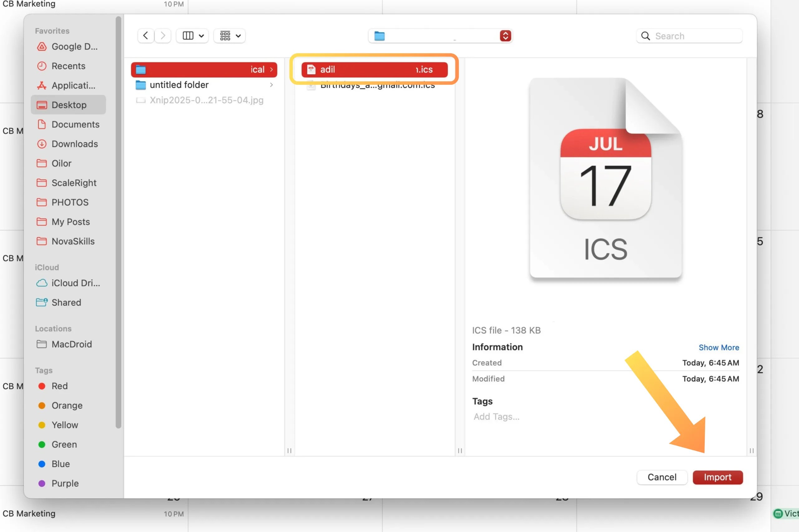
Task: Select the Shared iCloud folder
Action: coord(66,303)
